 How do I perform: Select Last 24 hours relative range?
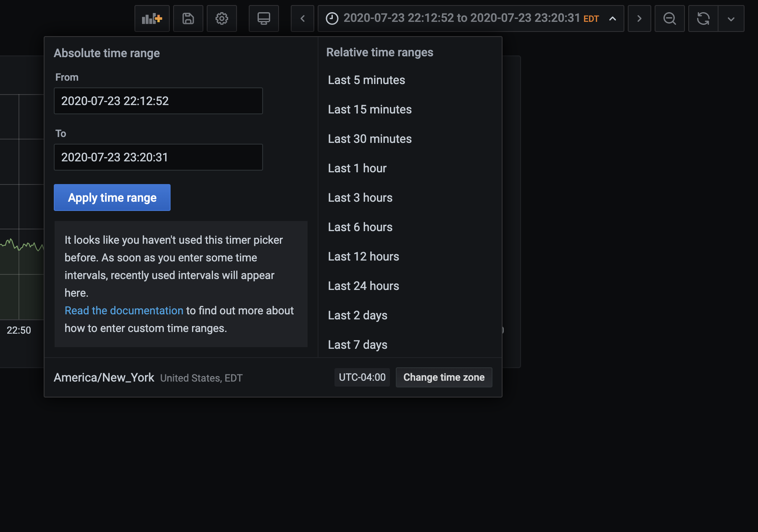click(x=363, y=286)
